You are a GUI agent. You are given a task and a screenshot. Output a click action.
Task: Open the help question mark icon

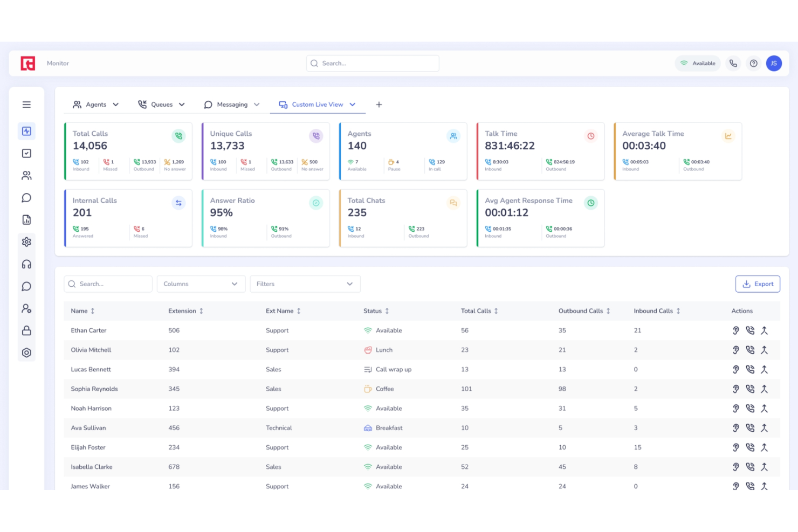[x=754, y=64]
